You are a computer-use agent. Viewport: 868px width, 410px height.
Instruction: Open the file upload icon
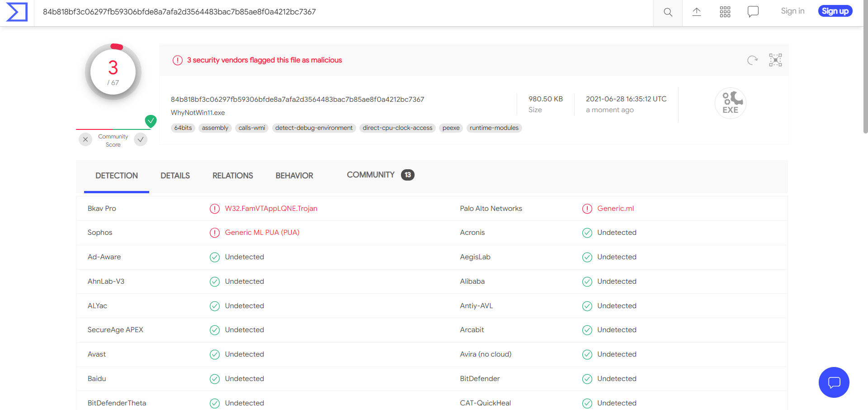tap(696, 12)
